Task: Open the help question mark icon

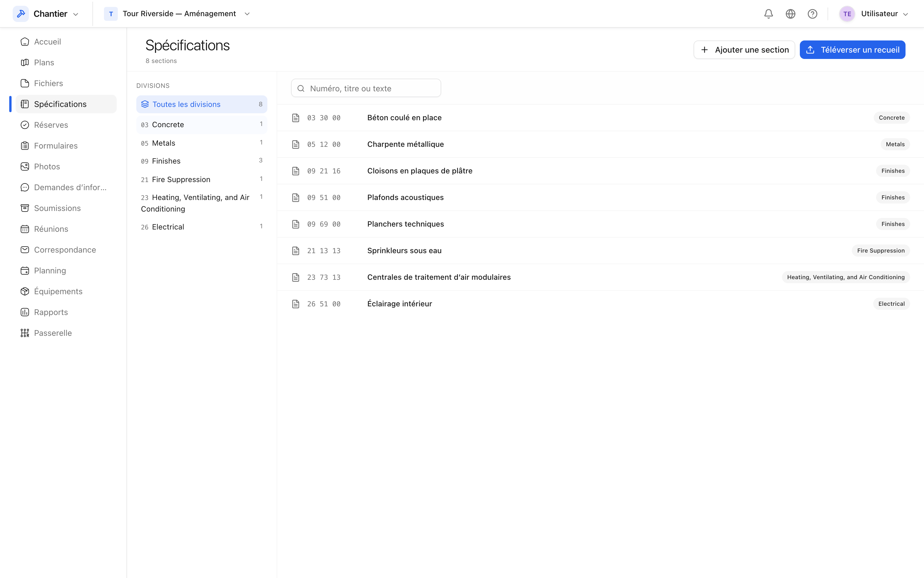Action: point(812,14)
